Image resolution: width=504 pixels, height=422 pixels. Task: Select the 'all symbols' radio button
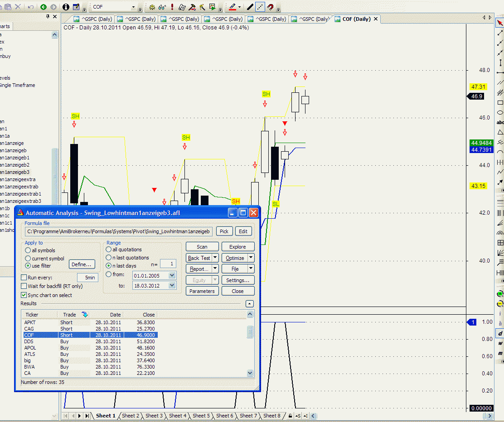click(x=28, y=250)
